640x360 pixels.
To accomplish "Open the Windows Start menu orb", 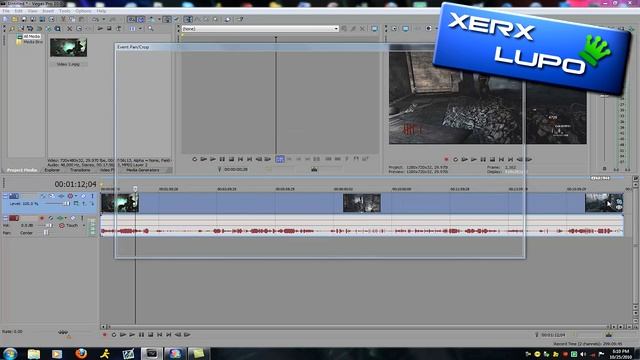I will click(10, 353).
